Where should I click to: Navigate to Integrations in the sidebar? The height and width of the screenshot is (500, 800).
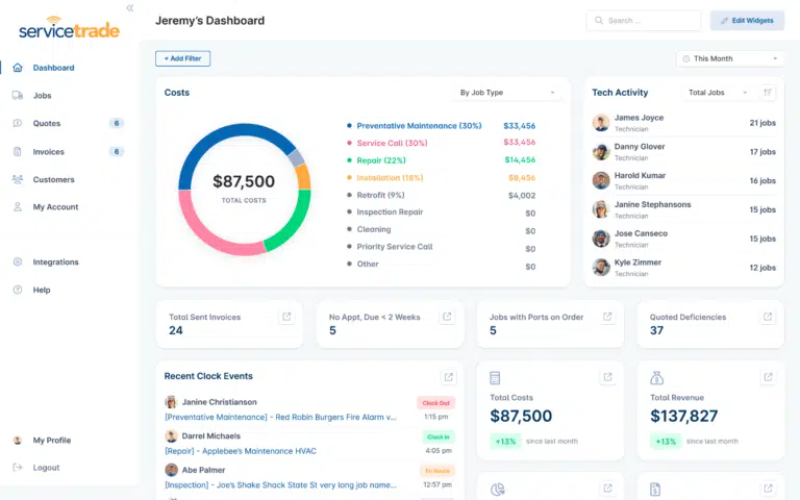(x=55, y=262)
